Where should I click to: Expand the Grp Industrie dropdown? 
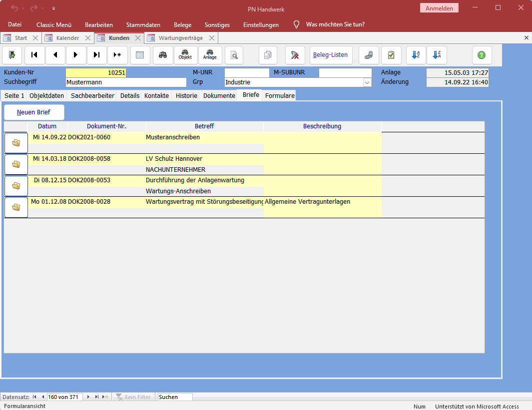click(367, 82)
